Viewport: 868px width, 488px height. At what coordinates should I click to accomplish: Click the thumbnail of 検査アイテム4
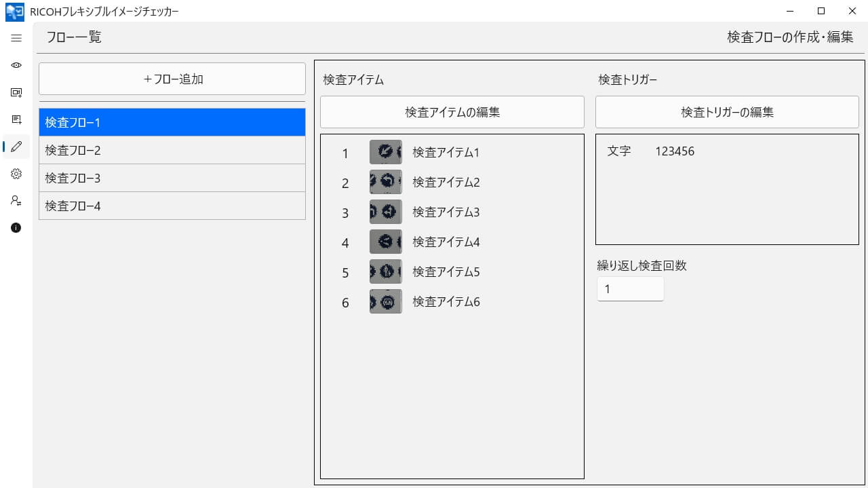click(385, 242)
